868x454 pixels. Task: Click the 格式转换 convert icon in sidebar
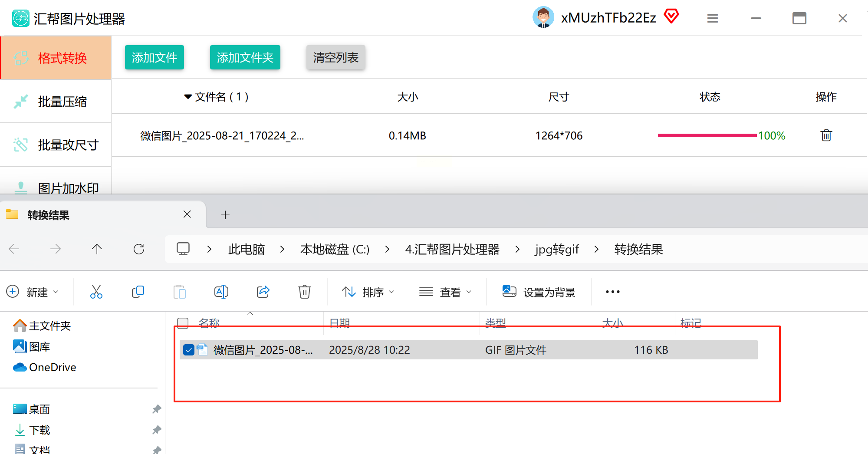tap(20, 58)
